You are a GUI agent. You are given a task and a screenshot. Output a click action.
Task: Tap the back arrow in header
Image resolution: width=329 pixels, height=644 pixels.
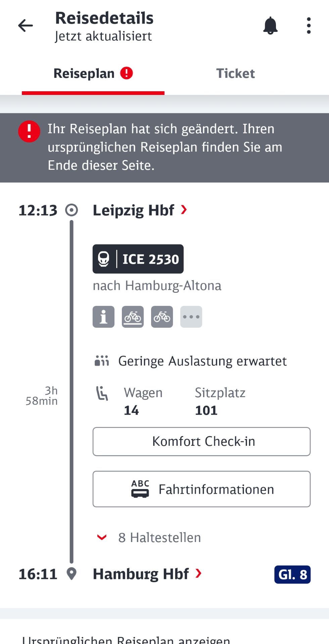click(26, 26)
